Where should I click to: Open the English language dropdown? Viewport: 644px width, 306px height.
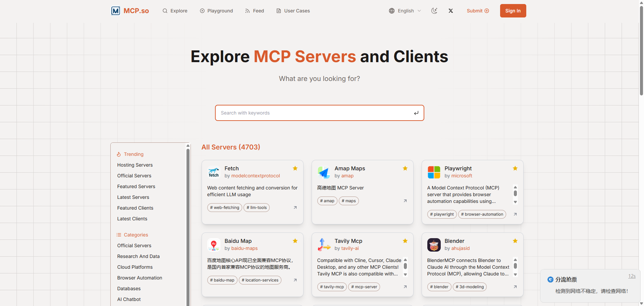point(405,11)
